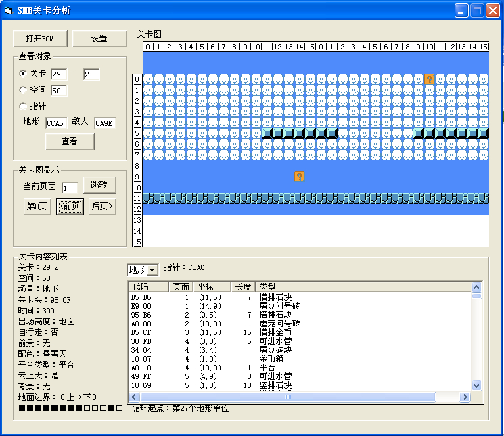Click the 关卡头:95 CF info line

click(44, 300)
